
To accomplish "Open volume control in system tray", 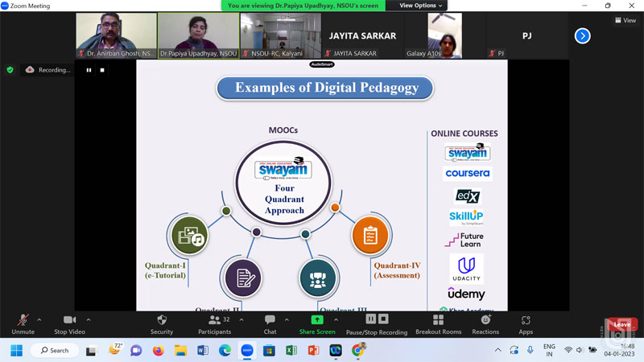I will (x=580, y=350).
